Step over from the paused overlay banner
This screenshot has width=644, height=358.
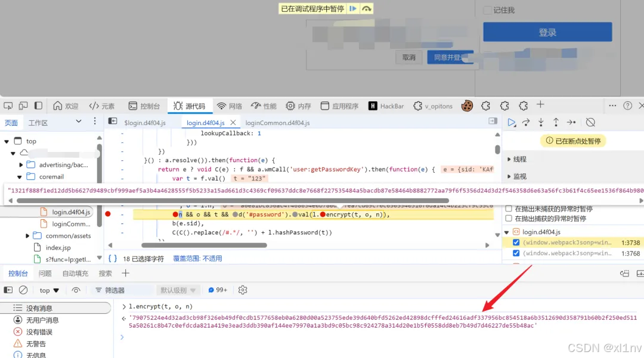[x=366, y=8]
